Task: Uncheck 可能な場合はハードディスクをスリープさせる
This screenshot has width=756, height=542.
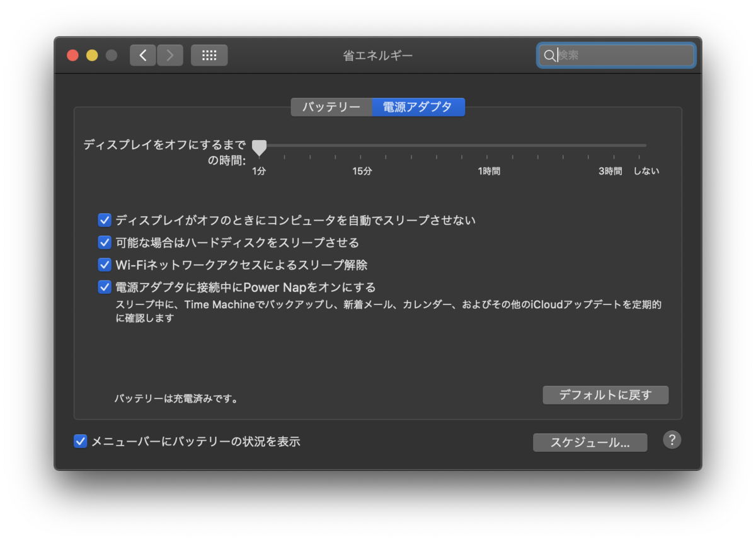Action: 105,242
